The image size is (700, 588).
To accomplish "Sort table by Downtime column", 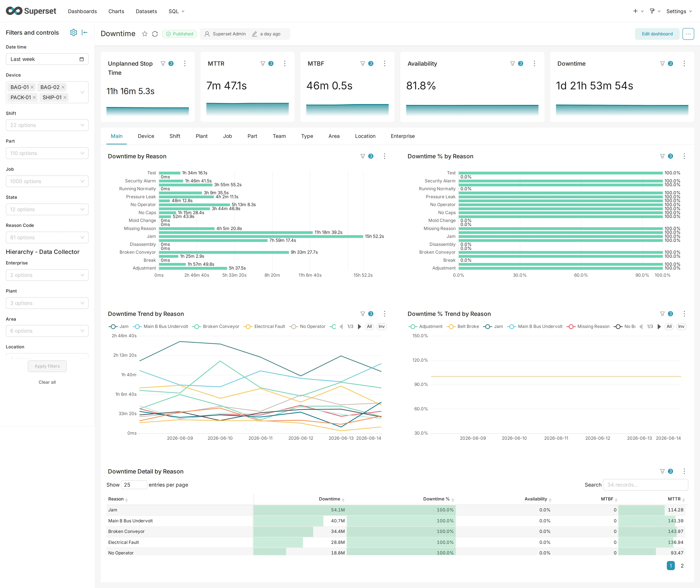I will click(x=331, y=499).
